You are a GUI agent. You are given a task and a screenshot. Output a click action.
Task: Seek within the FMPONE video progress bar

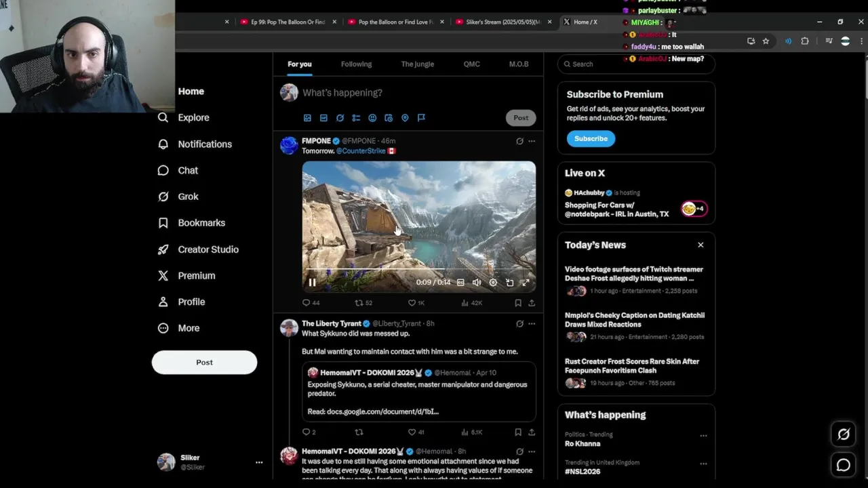(418, 270)
